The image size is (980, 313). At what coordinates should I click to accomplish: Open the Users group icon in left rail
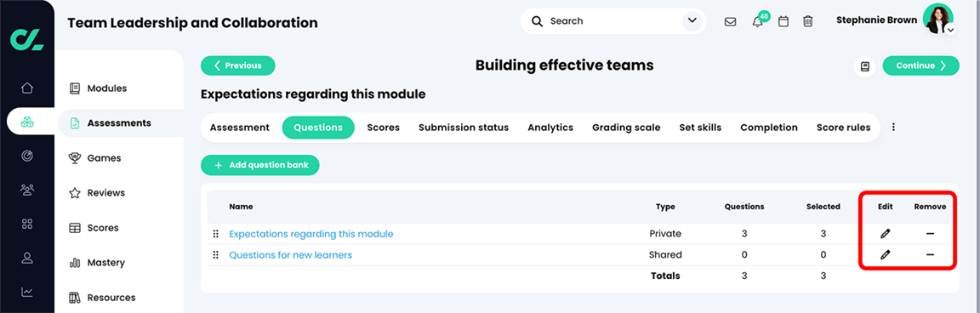pyautogui.click(x=27, y=190)
